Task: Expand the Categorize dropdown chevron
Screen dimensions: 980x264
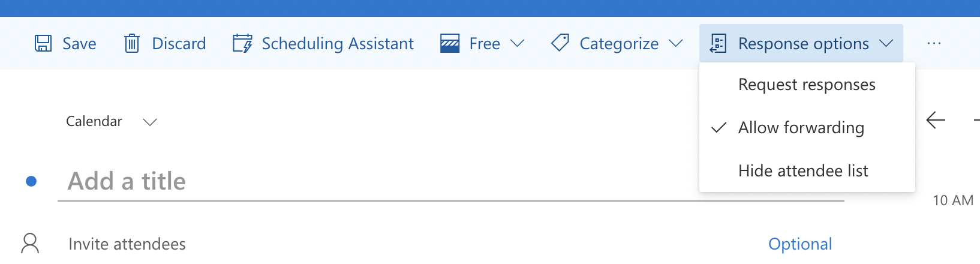Action: [x=675, y=44]
